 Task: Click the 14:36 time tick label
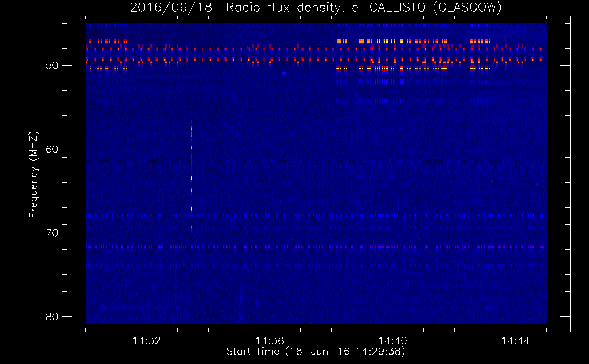(x=270, y=341)
